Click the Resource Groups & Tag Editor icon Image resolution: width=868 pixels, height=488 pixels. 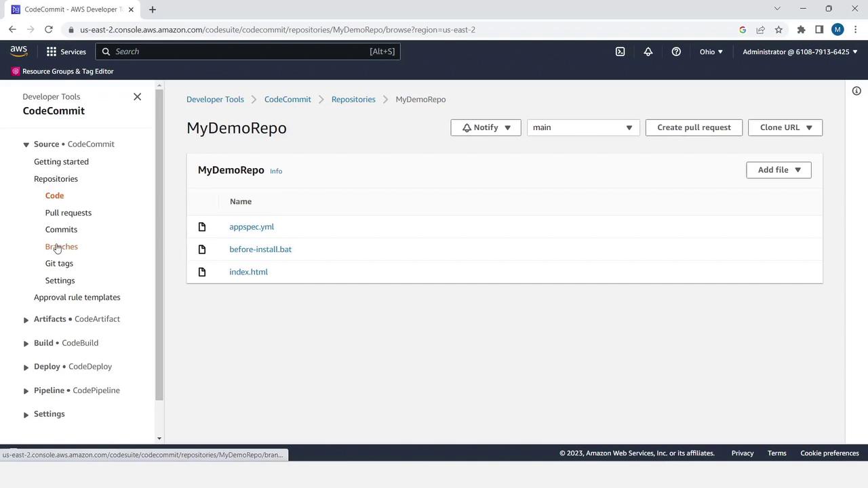tap(16, 71)
